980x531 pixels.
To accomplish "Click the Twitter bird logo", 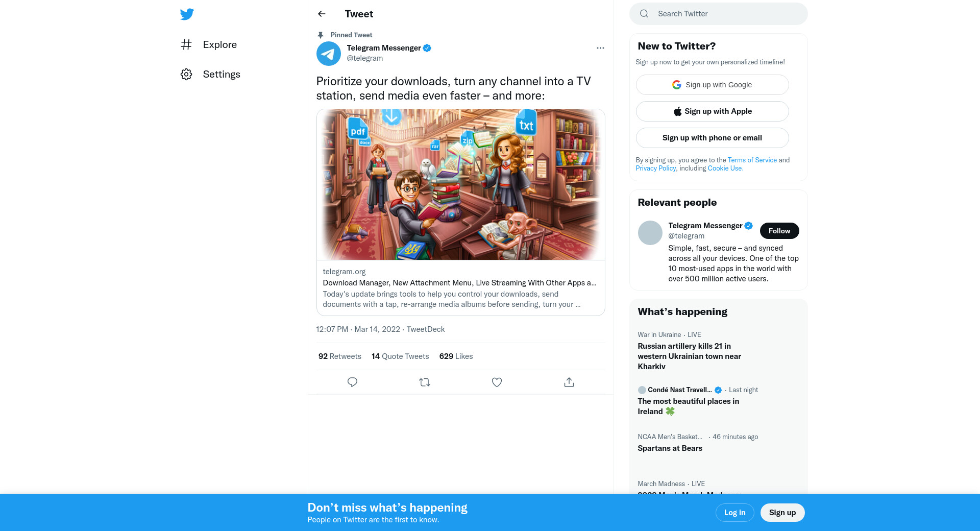I will 187,14.
